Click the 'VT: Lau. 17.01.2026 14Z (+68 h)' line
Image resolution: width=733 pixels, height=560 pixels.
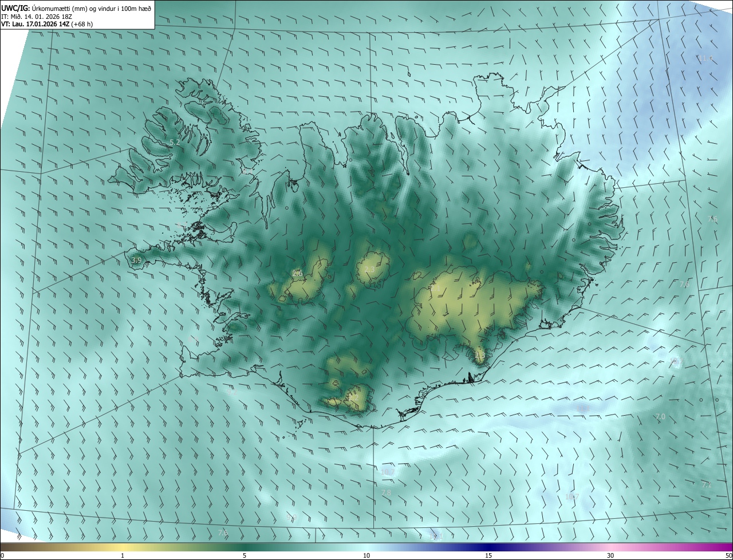pos(46,24)
